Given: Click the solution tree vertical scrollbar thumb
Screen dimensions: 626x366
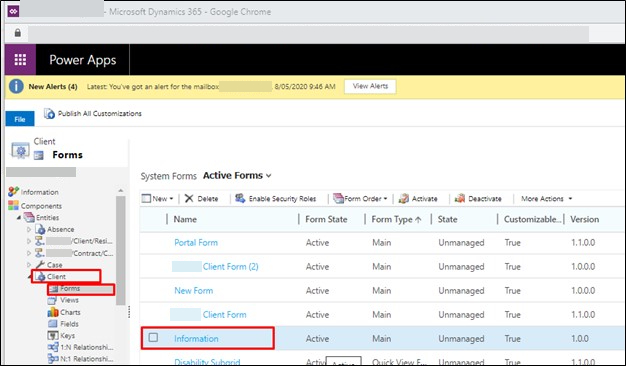Looking at the screenshot, I should tap(120, 251).
